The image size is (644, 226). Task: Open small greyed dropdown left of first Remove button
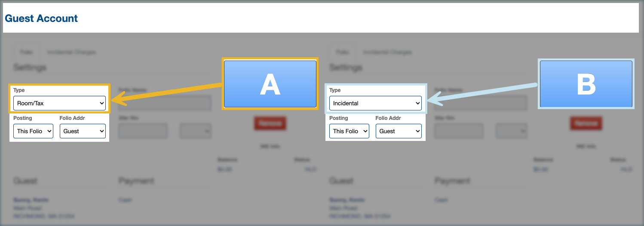196,131
